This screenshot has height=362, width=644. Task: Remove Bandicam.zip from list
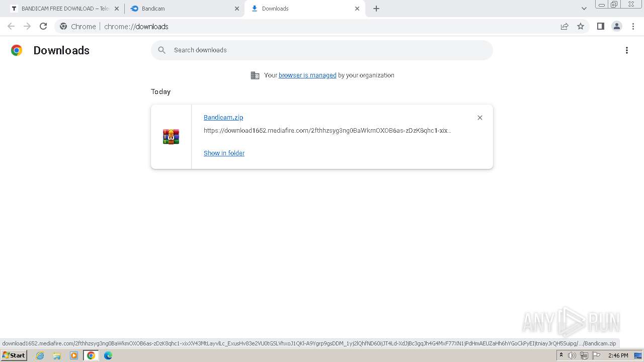click(x=479, y=118)
